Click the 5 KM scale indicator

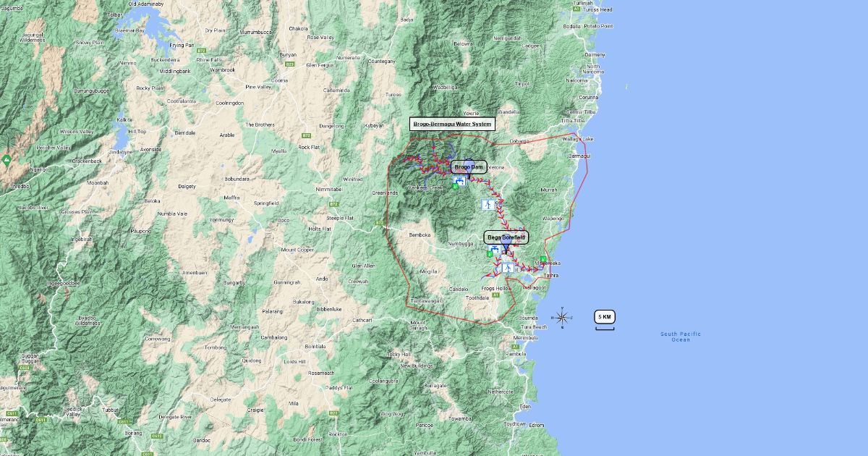605,319
